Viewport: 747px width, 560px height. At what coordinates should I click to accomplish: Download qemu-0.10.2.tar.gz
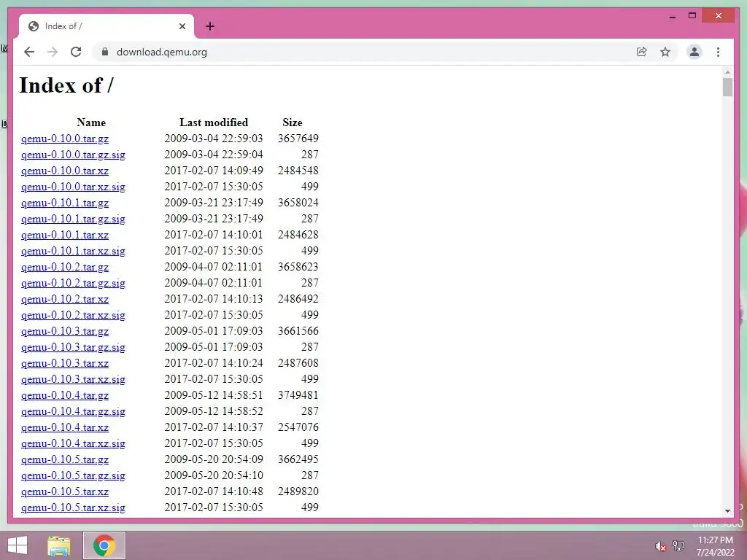(x=65, y=267)
